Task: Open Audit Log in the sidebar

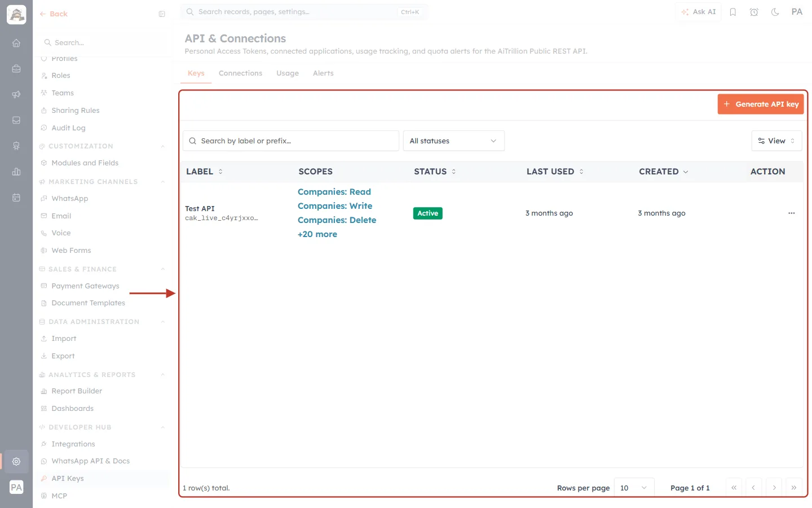Action: point(68,128)
